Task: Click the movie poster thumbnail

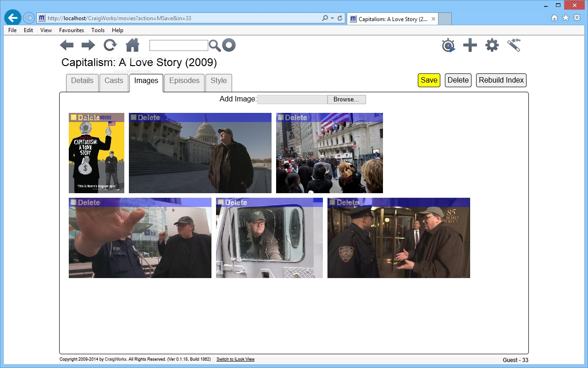Action: coord(96,153)
